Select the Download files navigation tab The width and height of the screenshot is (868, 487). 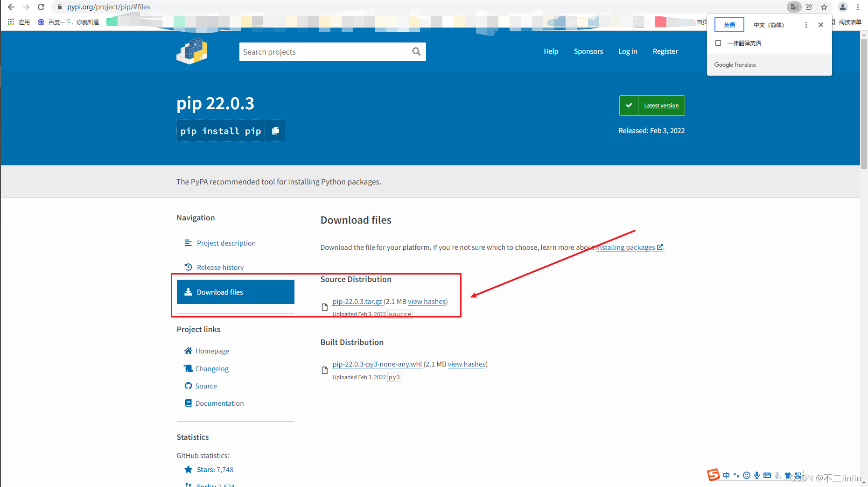pyautogui.click(x=236, y=292)
